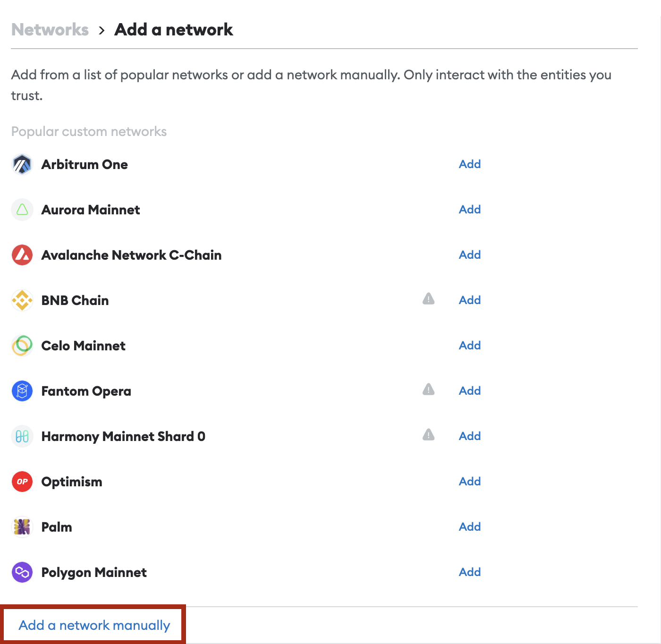Click the warning icon beside BNB Chain
Image resolution: width=661 pixels, height=644 pixels.
428,299
